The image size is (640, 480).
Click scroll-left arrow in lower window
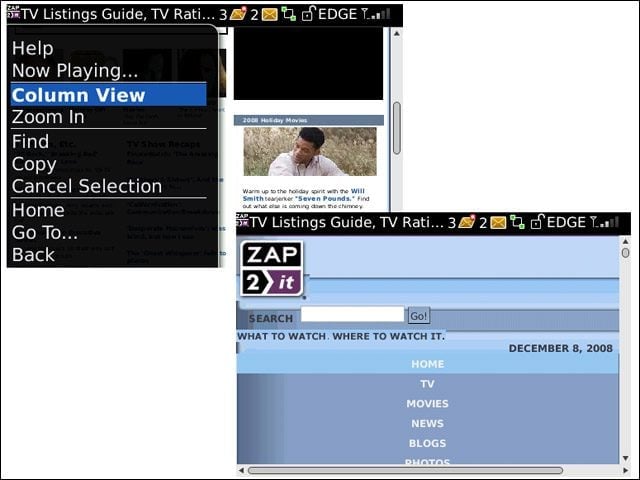pyautogui.click(x=241, y=471)
